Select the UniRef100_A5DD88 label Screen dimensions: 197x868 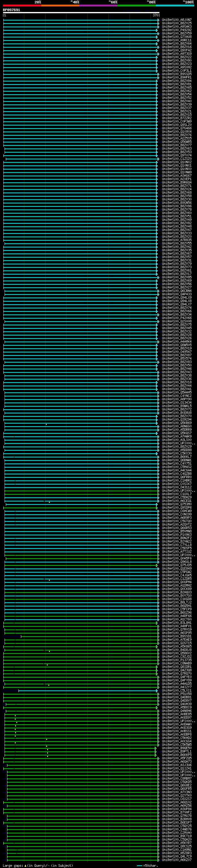176,450
